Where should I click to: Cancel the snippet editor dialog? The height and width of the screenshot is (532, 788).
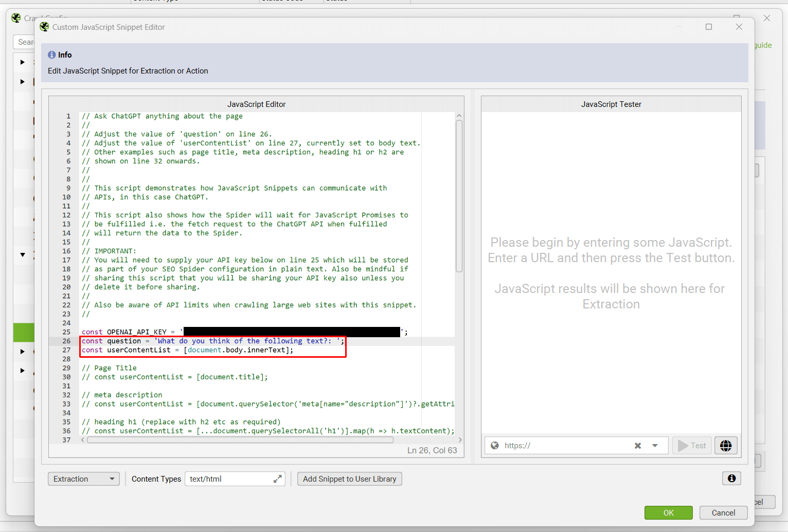point(723,512)
